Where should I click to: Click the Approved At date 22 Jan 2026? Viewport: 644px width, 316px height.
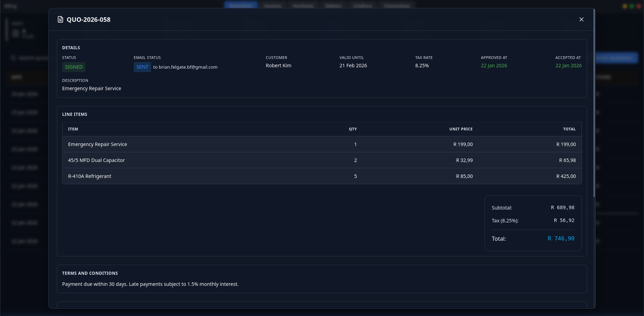494,66
